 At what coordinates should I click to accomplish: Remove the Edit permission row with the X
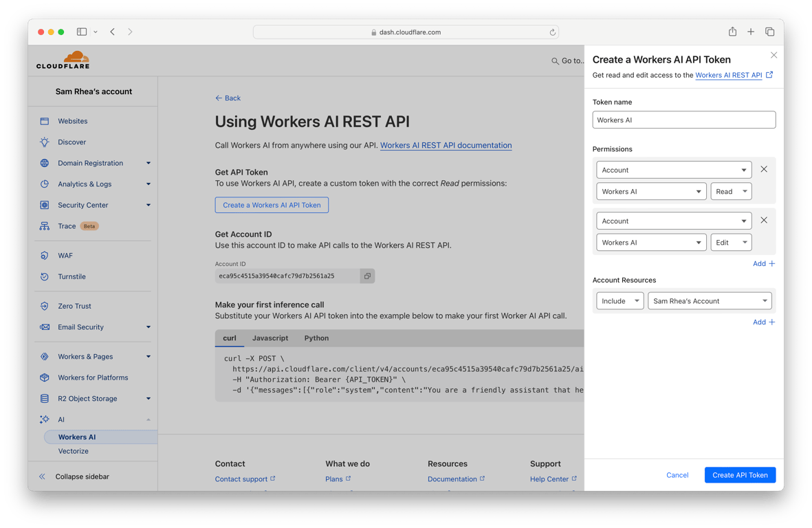pos(763,220)
